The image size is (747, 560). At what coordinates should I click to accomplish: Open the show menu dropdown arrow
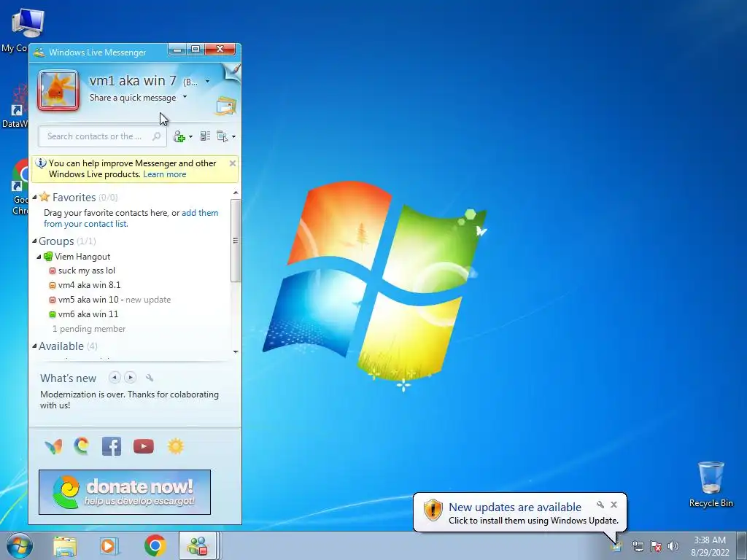[234, 137]
